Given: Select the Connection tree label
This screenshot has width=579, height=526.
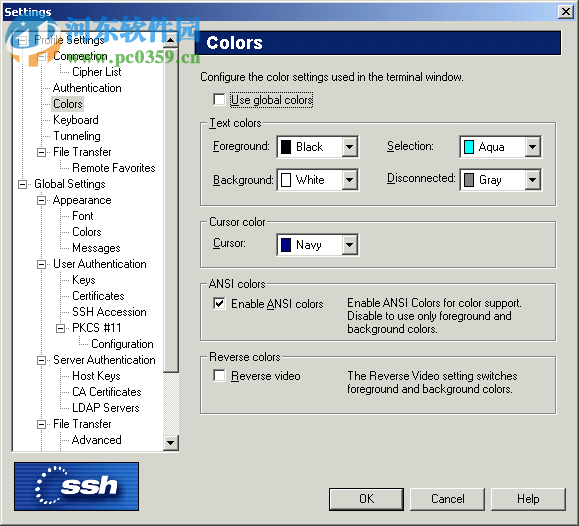Looking at the screenshot, I should click(x=80, y=56).
